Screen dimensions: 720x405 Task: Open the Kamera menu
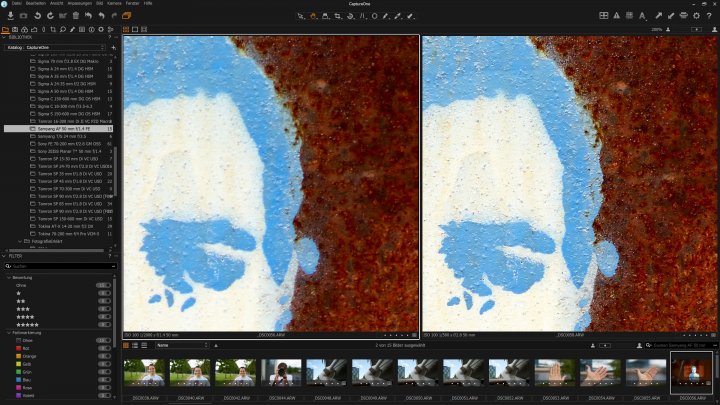pyautogui.click(x=114, y=3)
